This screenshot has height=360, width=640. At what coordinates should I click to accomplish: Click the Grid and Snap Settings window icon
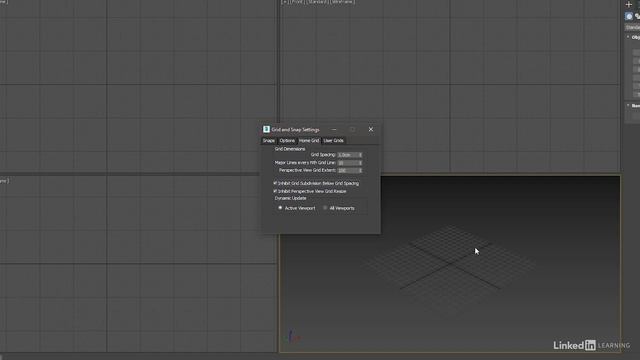click(266, 129)
